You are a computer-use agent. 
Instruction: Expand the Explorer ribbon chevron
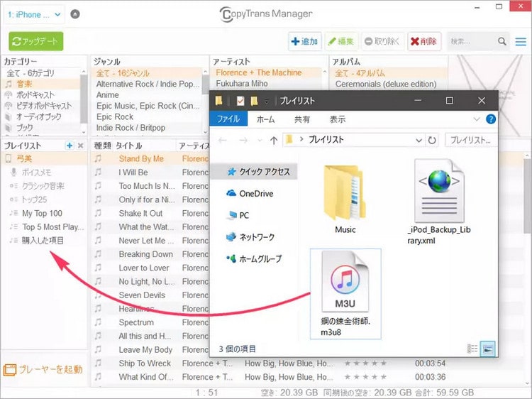(477, 119)
